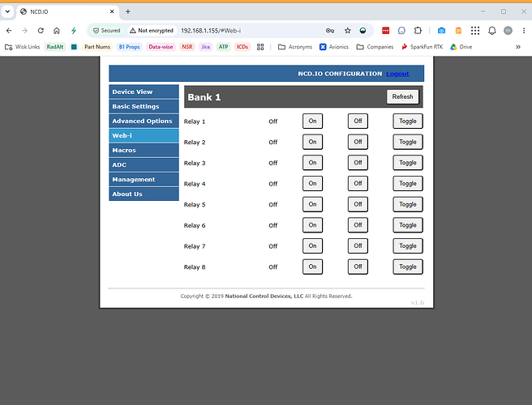Image resolution: width=532 pixels, height=405 pixels.
Task: Open the browser home page
Action: [x=57, y=31]
